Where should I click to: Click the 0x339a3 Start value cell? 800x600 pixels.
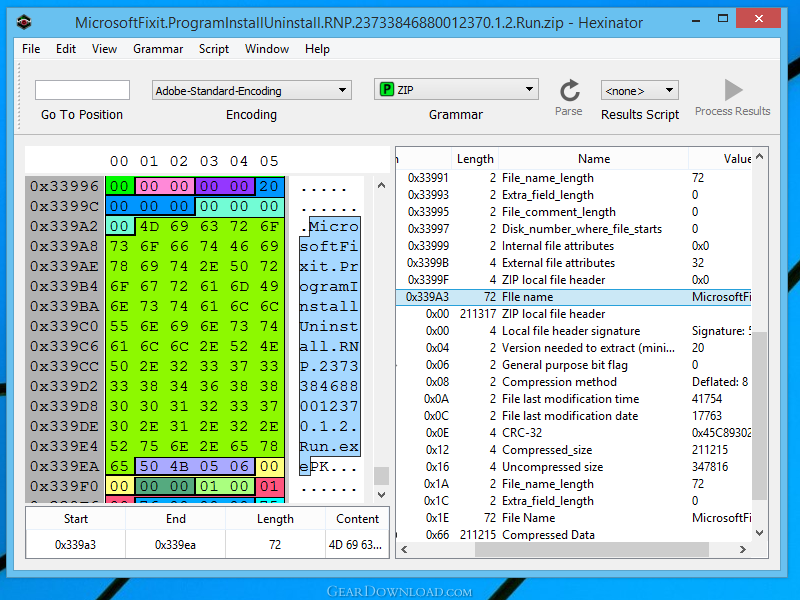click(x=76, y=545)
